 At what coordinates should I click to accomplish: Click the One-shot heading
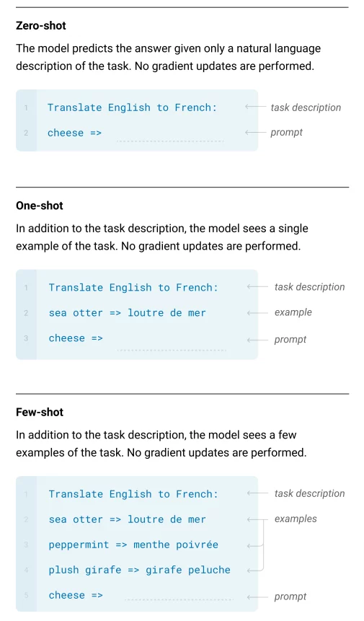coord(40,206)
